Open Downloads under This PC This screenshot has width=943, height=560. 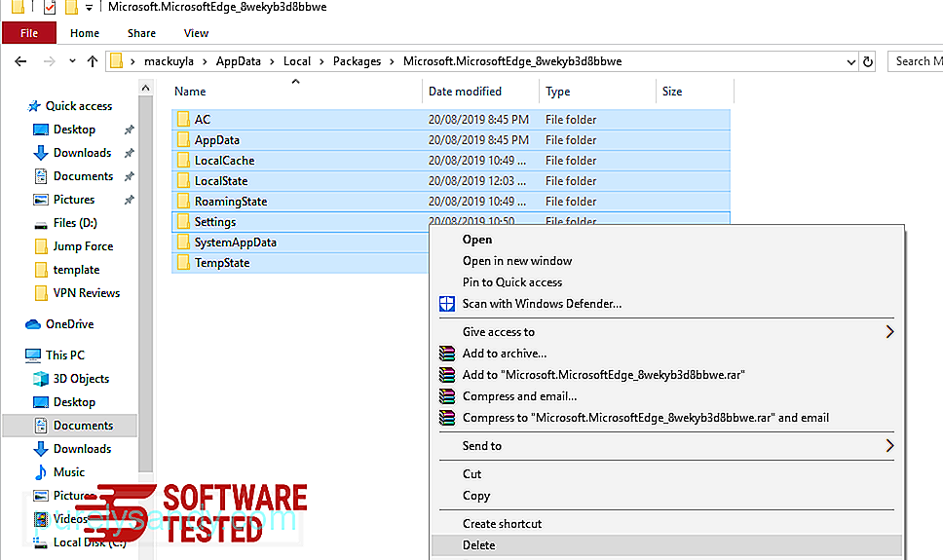(x=82, y=449)
